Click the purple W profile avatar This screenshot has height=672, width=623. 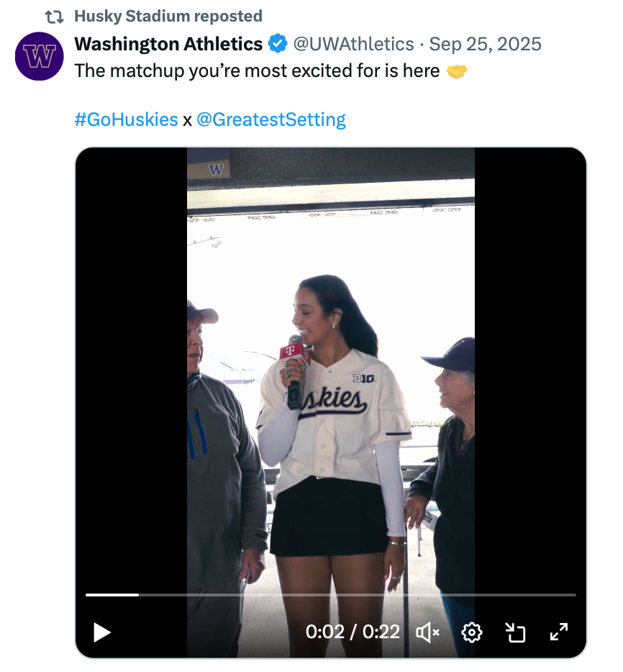click(x=40, y=56)
